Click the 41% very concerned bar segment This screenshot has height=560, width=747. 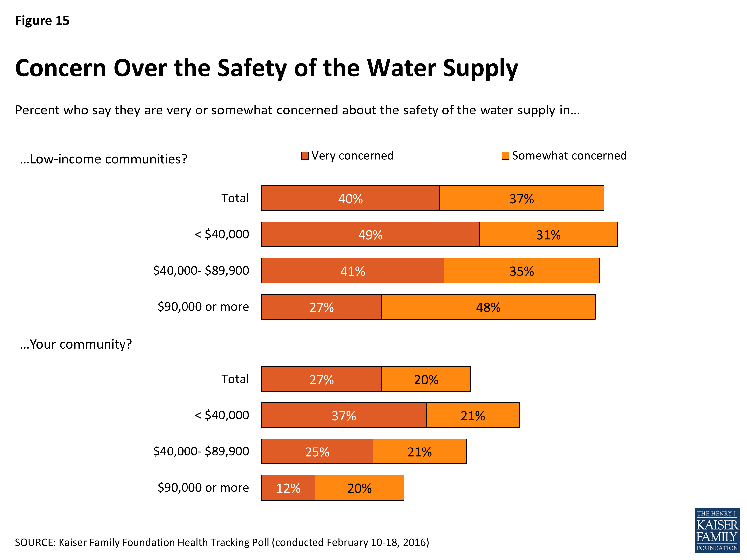pos(353,271)
